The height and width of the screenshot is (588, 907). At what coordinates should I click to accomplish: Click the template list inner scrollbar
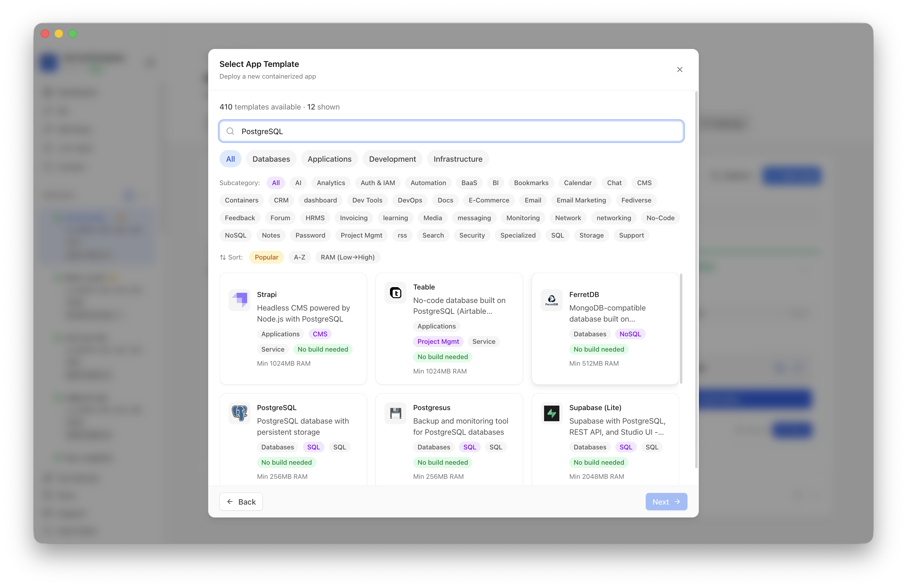[681, 328]
